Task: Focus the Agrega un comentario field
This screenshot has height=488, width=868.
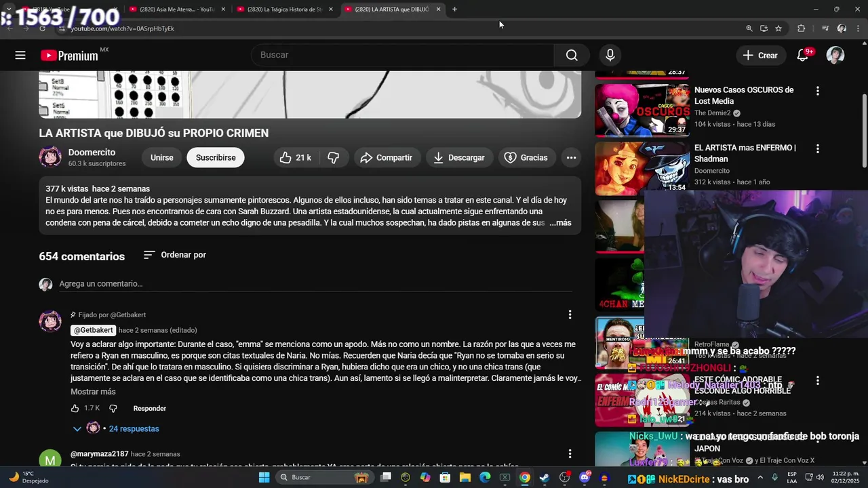Action: [x=315, y=284]
